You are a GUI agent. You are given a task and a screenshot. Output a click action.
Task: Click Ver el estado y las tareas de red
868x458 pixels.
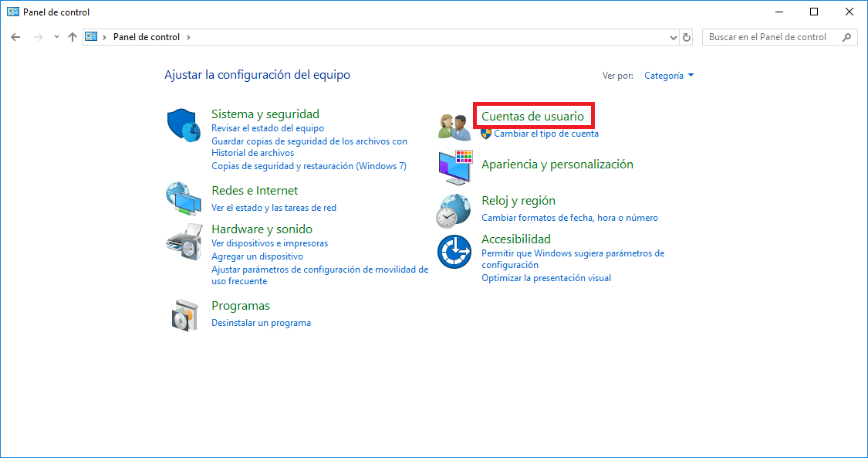click(274, 209)
